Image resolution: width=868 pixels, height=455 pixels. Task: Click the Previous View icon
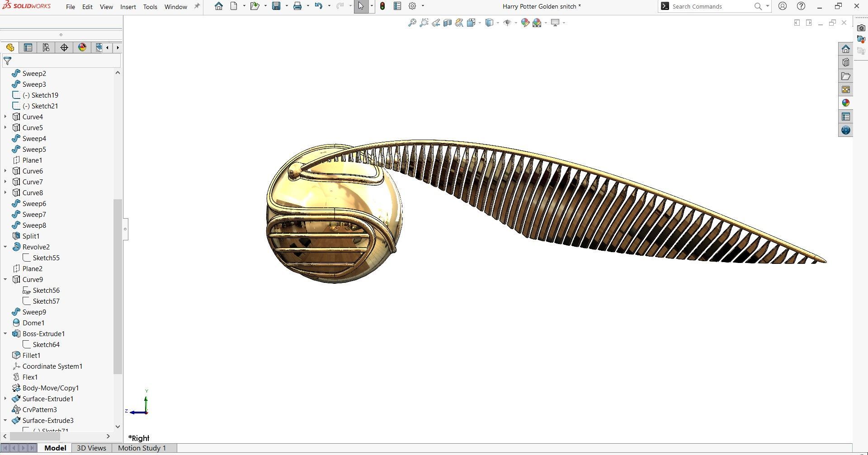(436, 23)
